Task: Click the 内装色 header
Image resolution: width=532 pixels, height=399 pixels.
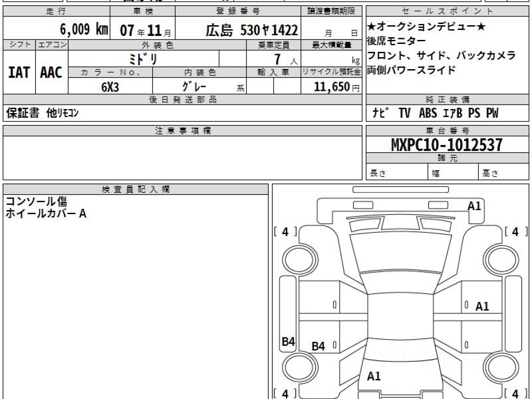Action: coord(199,72)
